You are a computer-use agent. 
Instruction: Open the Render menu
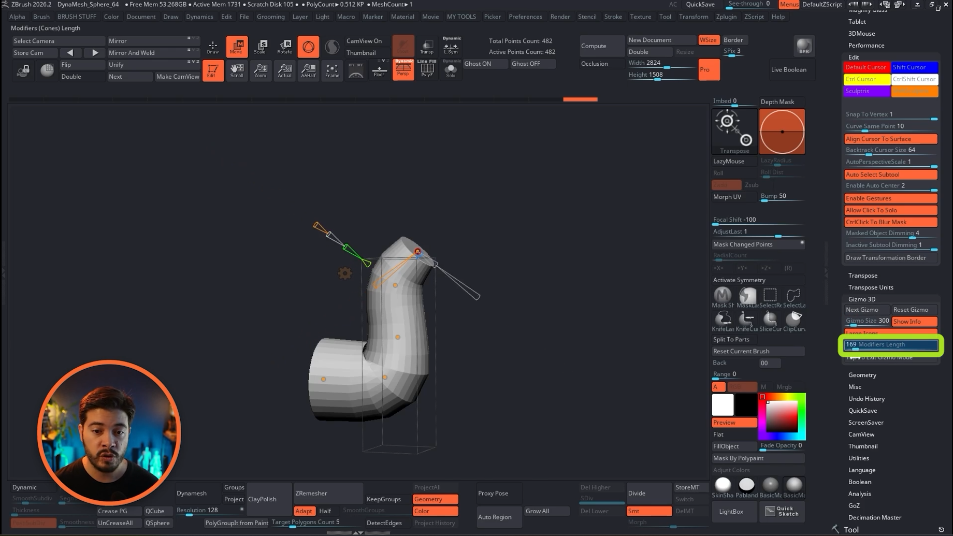(x=560, y=17)
